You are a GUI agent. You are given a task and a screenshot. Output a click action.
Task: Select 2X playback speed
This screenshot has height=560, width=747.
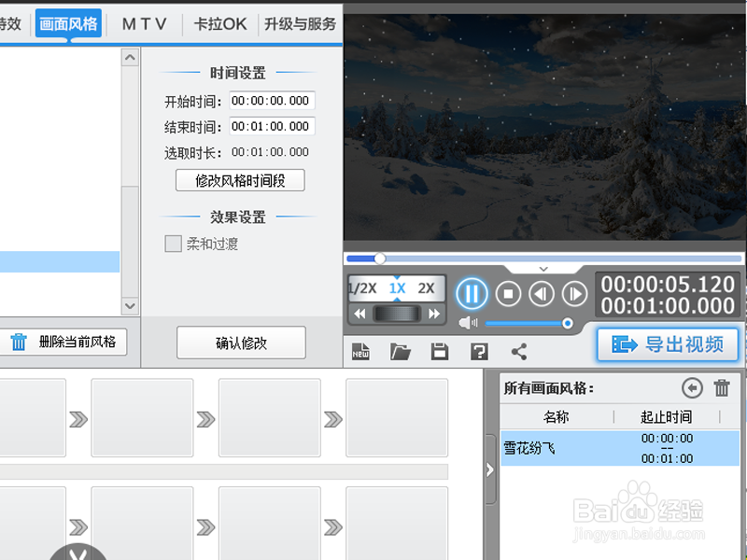[427, 288]
